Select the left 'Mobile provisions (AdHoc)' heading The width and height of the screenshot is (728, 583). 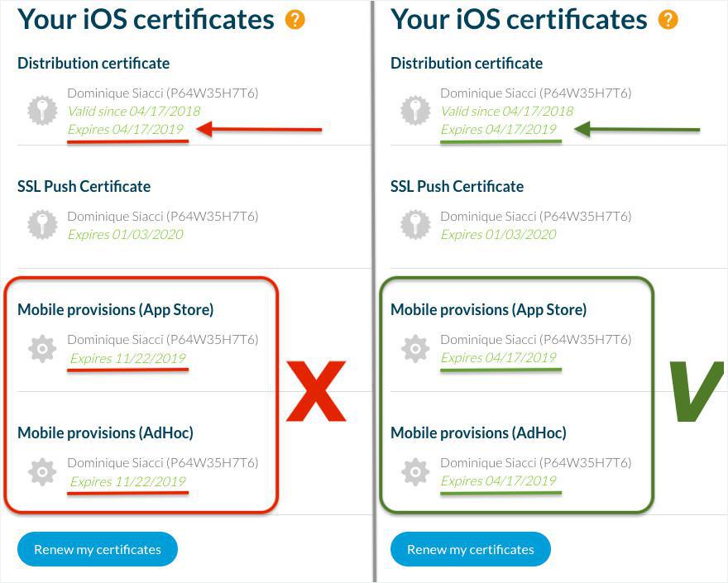click(105, 432)
